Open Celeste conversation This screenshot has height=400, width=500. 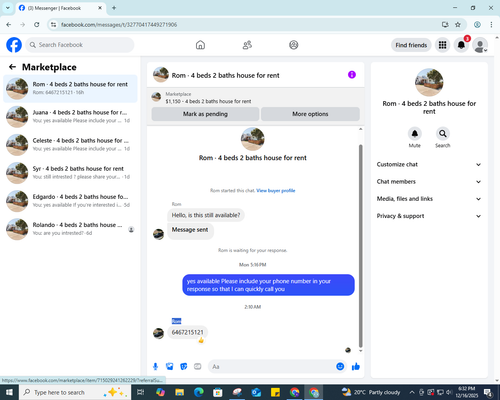[x=70, y=145]
